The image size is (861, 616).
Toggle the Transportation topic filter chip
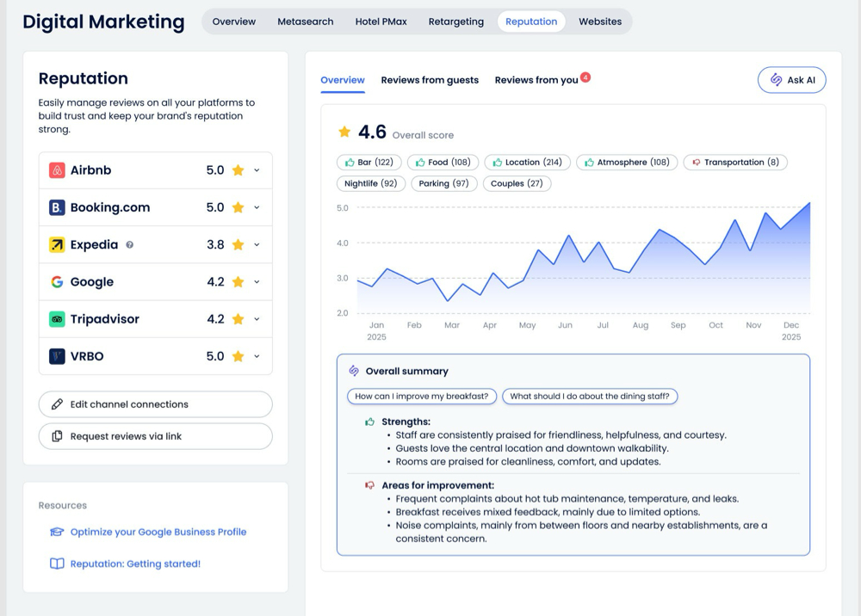734,162
